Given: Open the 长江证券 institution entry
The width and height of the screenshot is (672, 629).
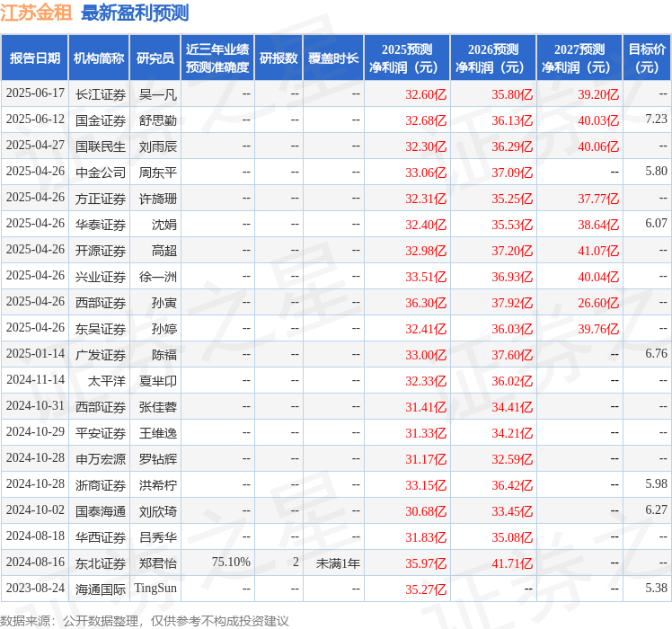Looking at the screenshot, I should point(101,94).
